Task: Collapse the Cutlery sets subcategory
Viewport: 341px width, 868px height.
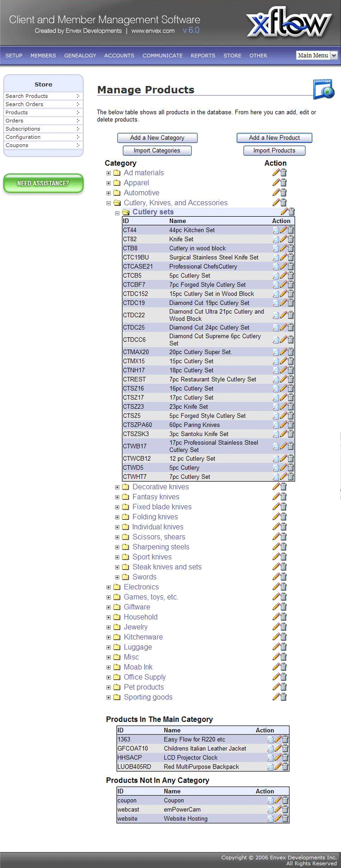Action: (117, 213)
